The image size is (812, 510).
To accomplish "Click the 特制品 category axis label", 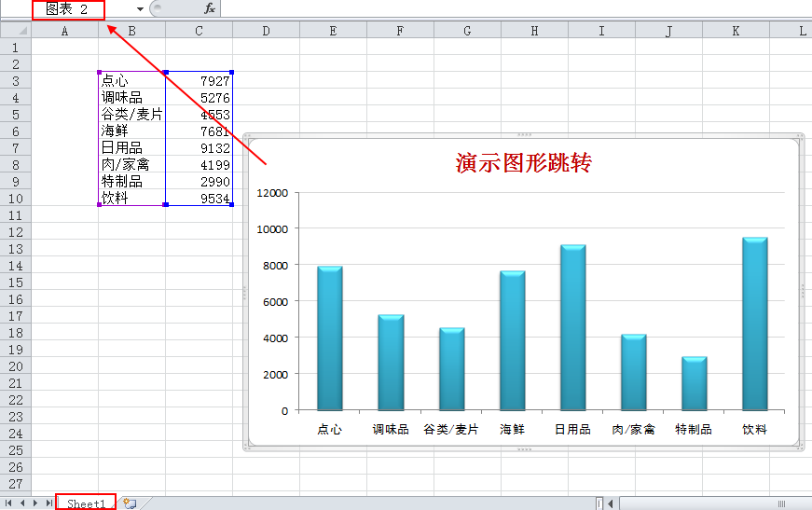I will [x=694, y=429].
